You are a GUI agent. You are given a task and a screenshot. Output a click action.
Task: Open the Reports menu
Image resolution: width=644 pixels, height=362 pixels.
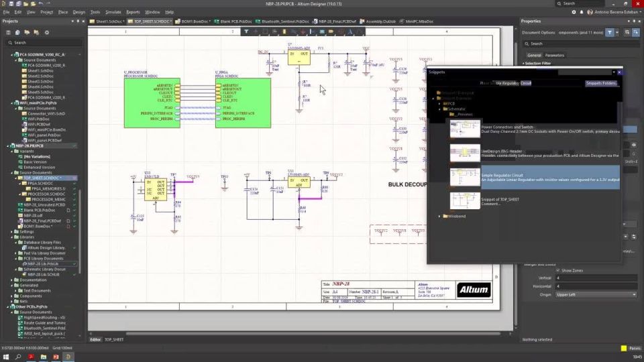[x=133, y=12]
